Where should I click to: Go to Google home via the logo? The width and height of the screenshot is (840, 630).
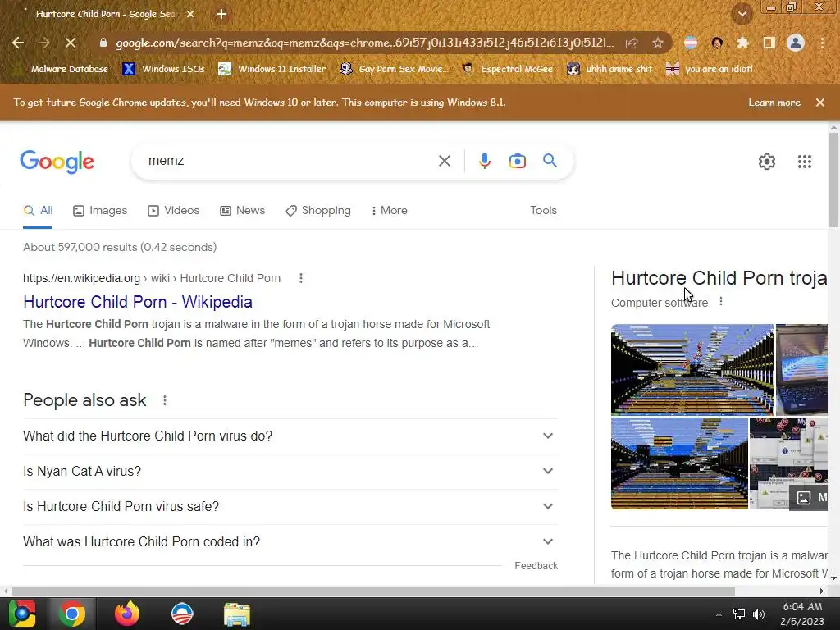pos(57,162)
